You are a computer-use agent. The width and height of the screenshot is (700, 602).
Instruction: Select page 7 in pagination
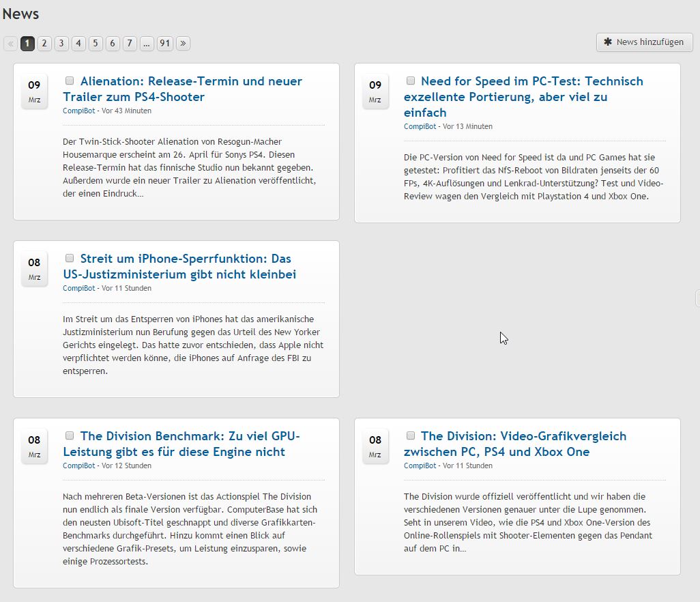tap(130, 44)
